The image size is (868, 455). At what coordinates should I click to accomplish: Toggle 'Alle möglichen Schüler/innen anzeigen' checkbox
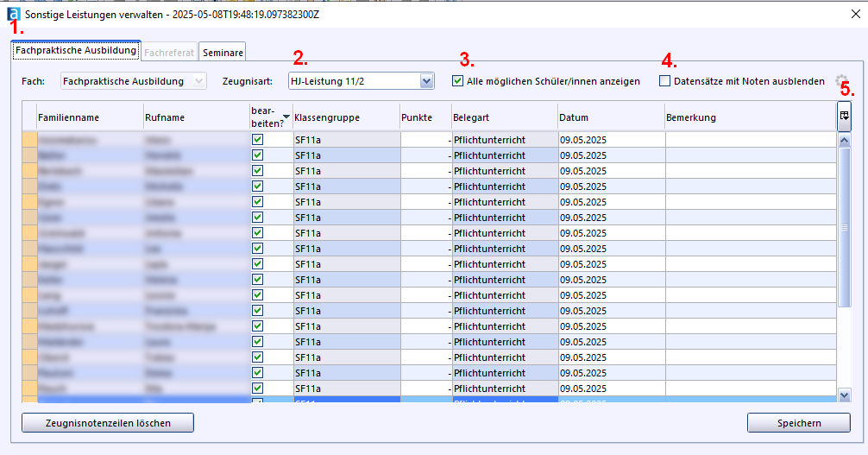pos(458,81)
